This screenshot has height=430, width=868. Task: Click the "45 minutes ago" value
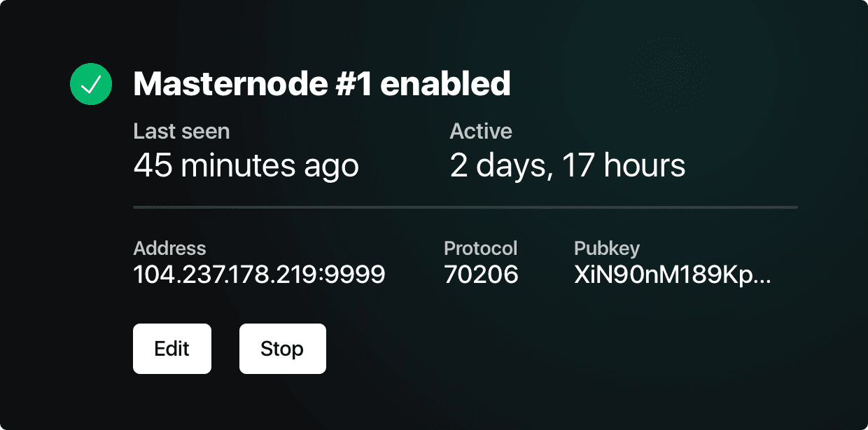[x=246, y=166]
